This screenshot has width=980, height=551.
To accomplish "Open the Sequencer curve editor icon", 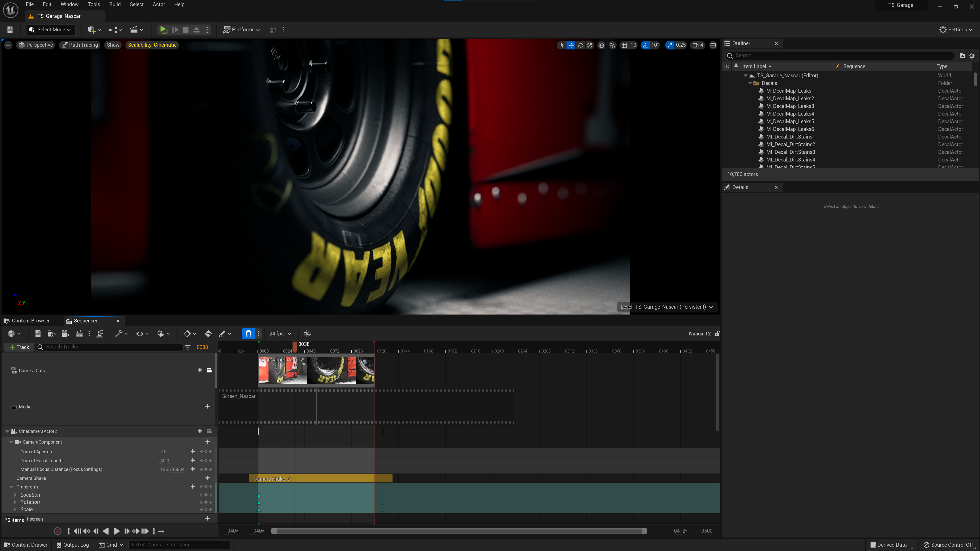I will click(x=307, y=333).
